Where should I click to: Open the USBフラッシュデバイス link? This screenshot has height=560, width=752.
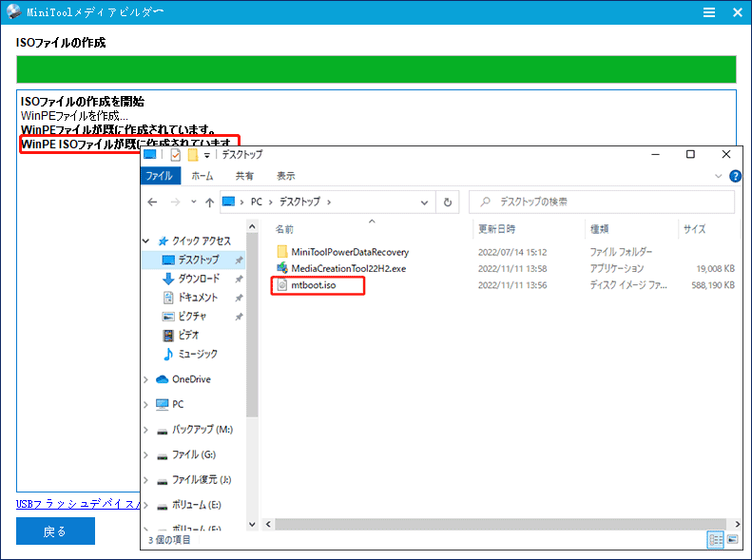pyautogui.click(x=78, y=504)
